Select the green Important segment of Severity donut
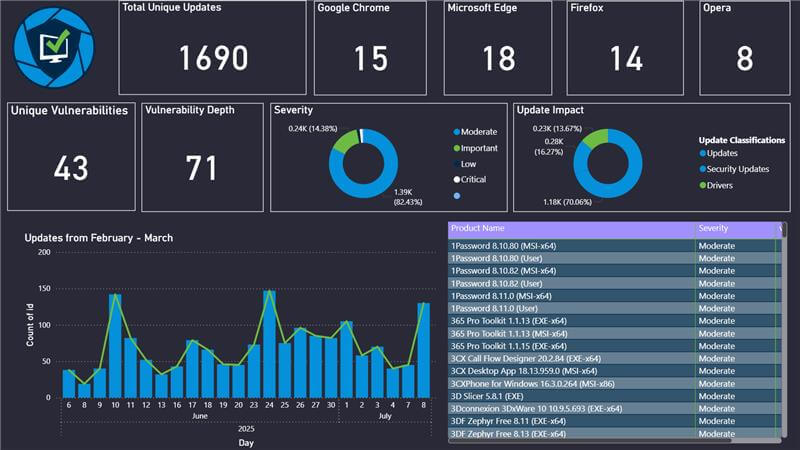This screenshot has height=450, width=800. tap(344, 141)
